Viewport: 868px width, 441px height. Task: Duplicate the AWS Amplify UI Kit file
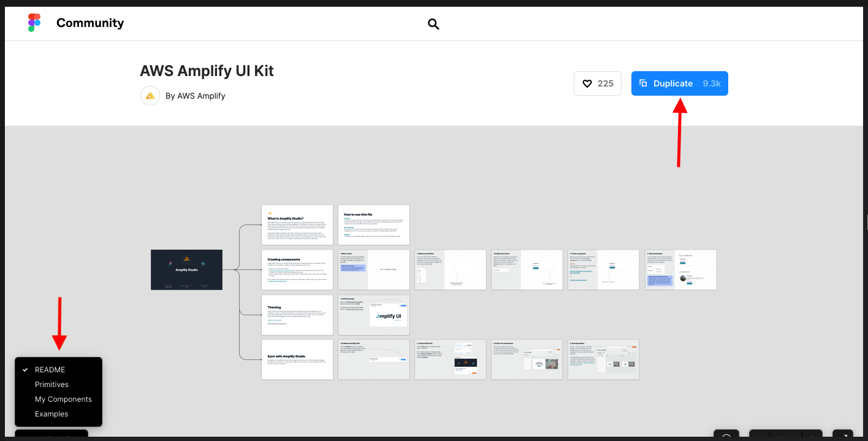click(x=680, y=83)
